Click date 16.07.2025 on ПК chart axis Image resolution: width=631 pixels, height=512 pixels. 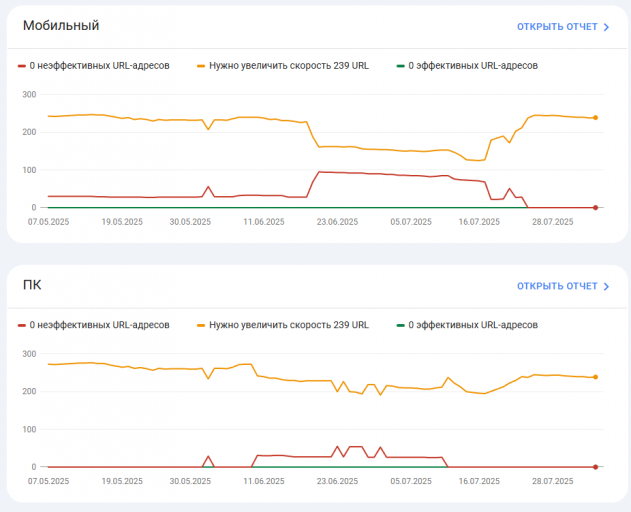[479, 481]
